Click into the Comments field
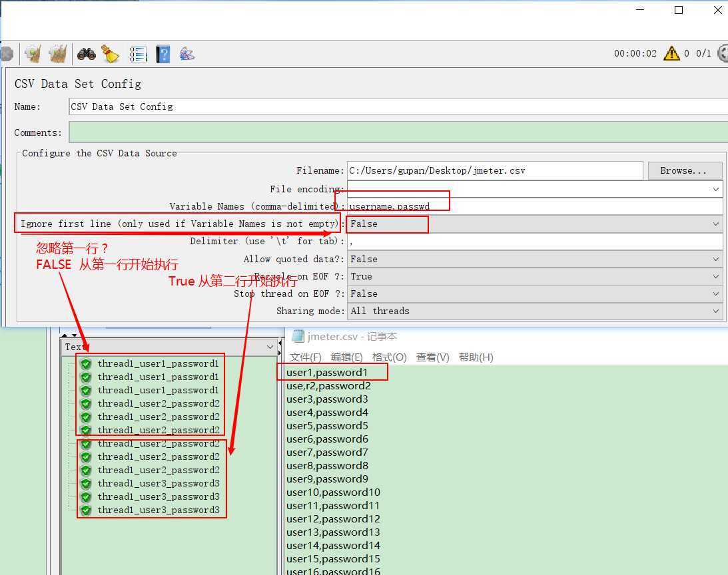The height and width of the screenshot is (575, 728). [x=398, y=132]
